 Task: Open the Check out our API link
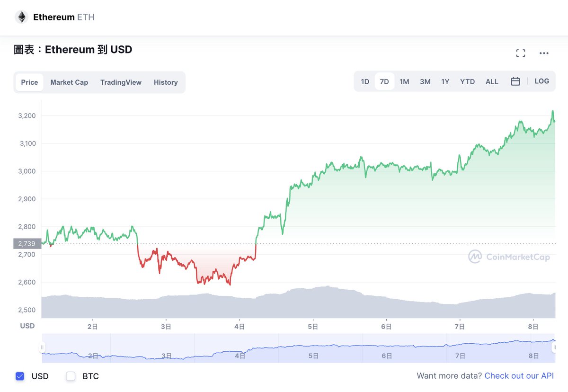point(519,375)
